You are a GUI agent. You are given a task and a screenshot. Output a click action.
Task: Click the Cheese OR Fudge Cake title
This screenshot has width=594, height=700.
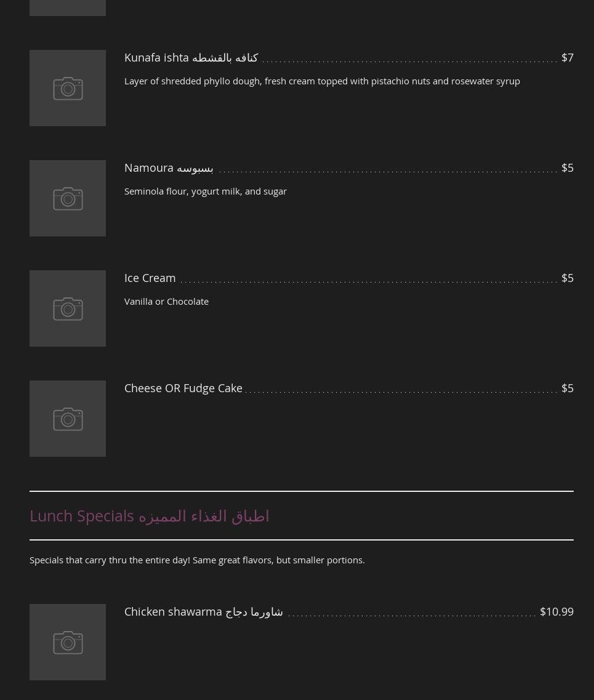(183, 388)
